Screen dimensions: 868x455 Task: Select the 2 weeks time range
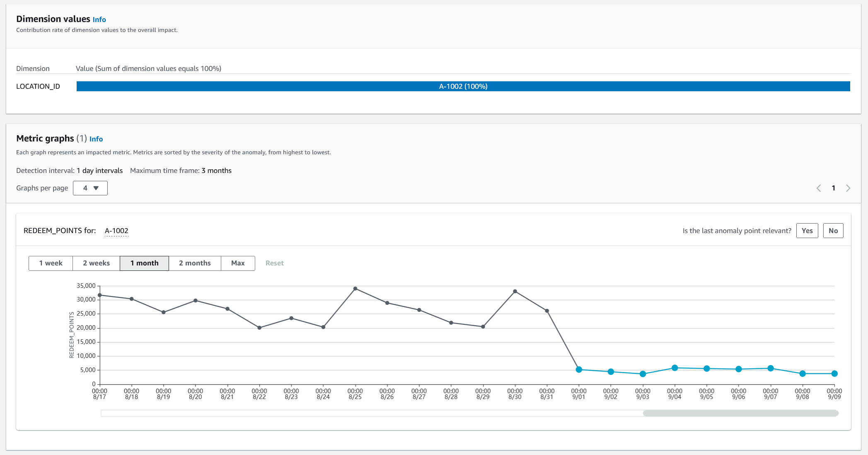tap(96, 263)
